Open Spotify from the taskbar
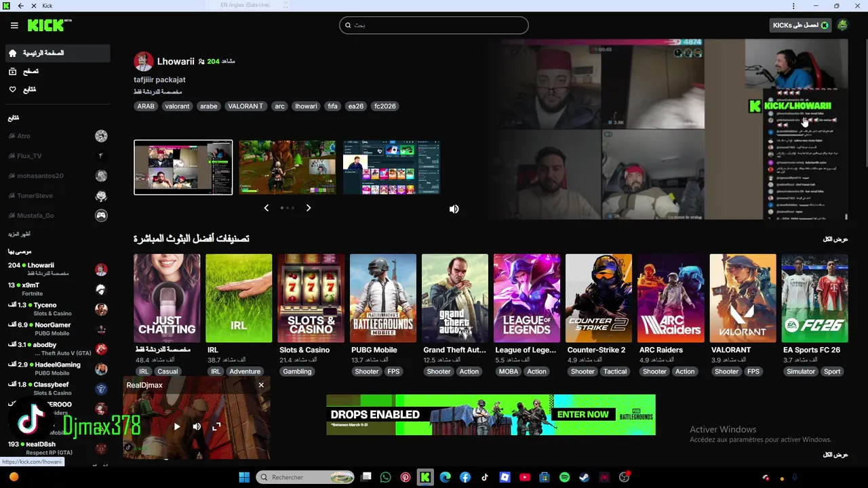Image resolution: width=868 pixels, height=488 pixels. tap(564, 477)
